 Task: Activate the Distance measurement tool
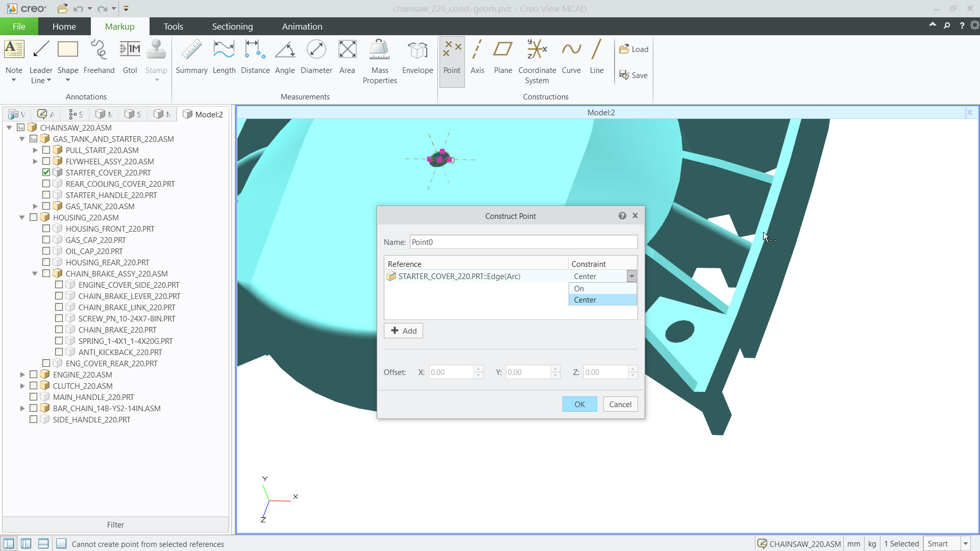(255, 57)
